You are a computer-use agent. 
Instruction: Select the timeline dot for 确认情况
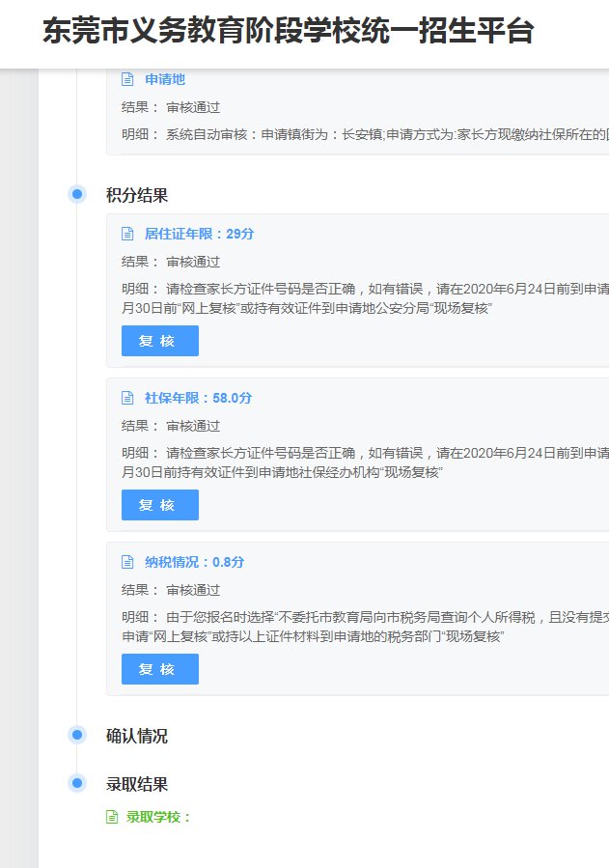77,736
